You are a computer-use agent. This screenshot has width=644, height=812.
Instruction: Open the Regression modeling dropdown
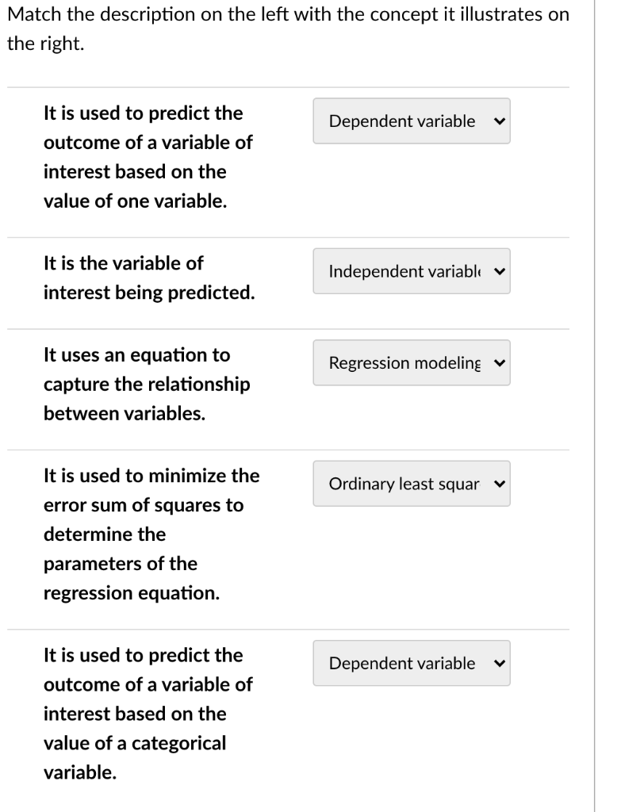pyautogui.click(x=411, y=362)
